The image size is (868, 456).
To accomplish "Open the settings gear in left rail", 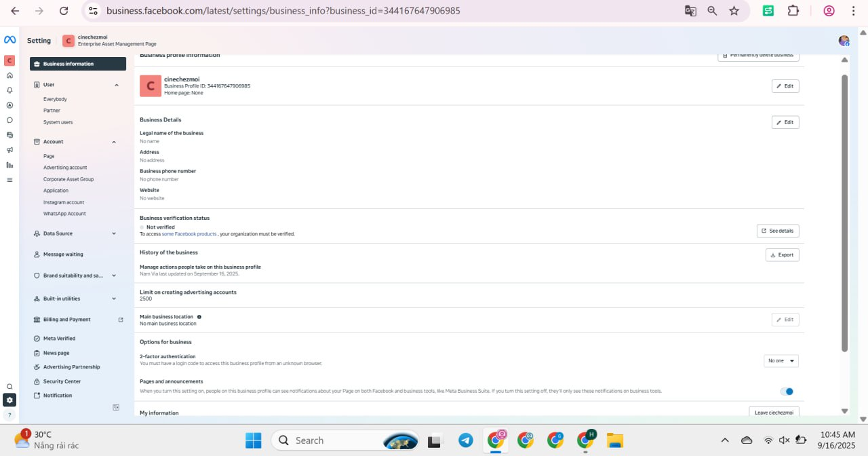I will [9, 400].
